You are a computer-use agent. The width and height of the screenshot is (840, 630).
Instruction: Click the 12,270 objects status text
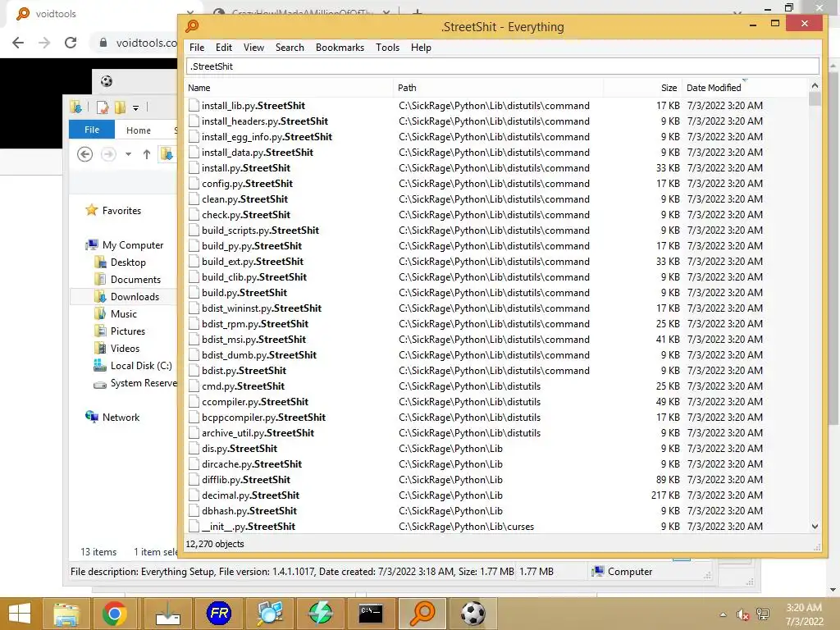(215, 544)
